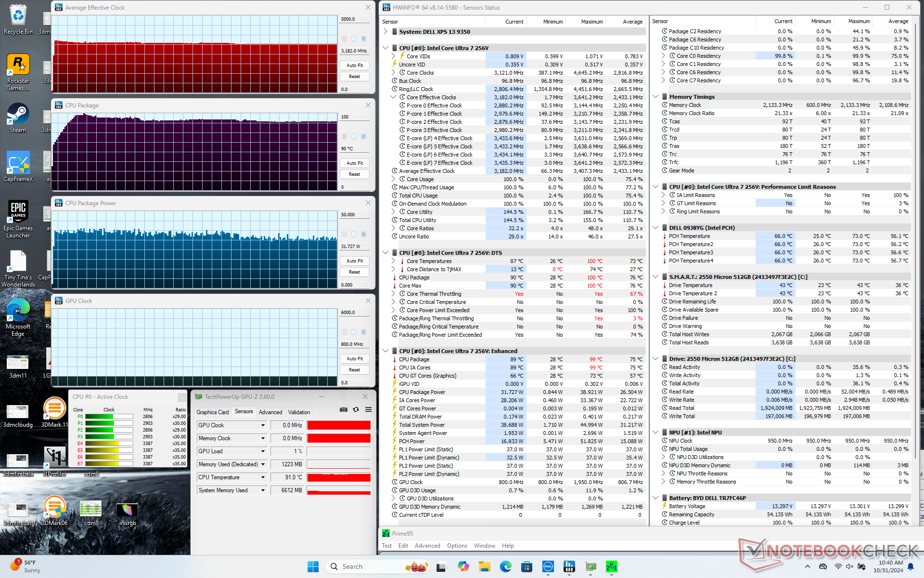Open the Prime95 Options menu
This screenshot has height=578, width=924.
457,546
